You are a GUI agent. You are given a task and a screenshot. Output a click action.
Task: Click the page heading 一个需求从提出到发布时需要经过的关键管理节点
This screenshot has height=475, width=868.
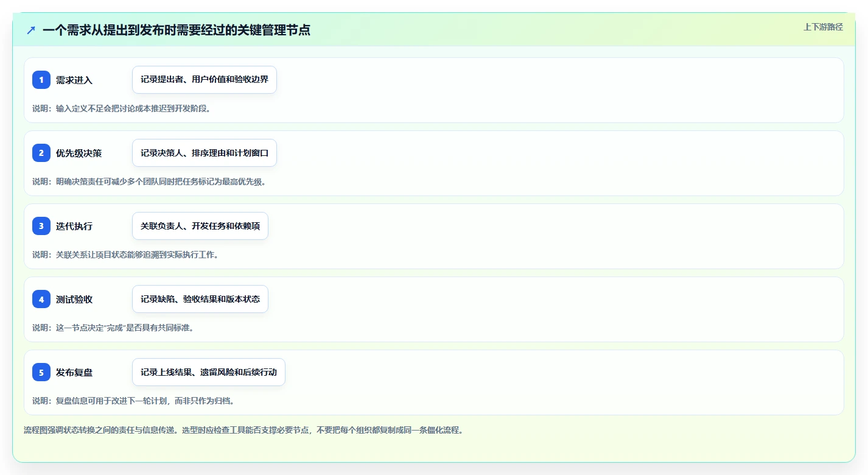pyautogui.click(x=177, y=30)
